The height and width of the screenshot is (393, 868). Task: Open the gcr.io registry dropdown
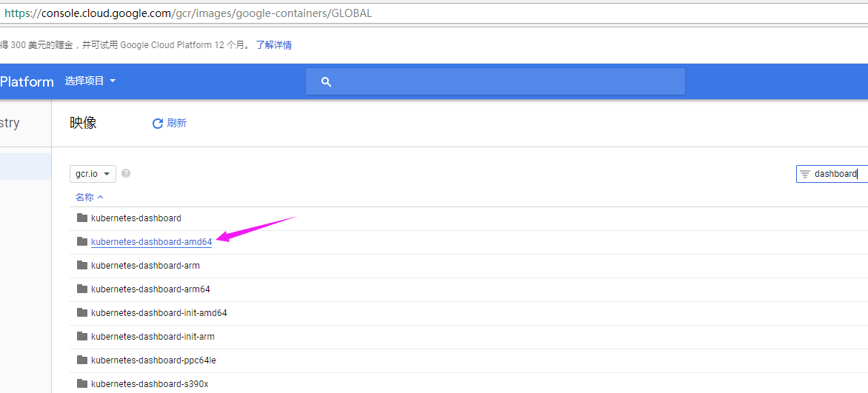click(x=93, y=174)
